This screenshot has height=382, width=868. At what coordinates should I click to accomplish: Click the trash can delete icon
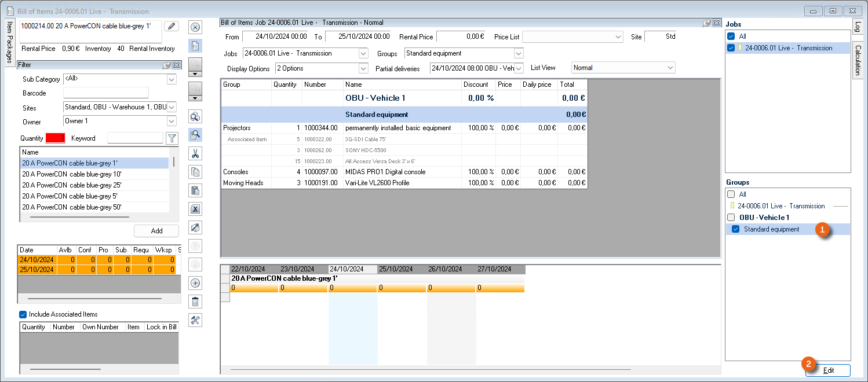pyautogui.click(x=195, y=302)
